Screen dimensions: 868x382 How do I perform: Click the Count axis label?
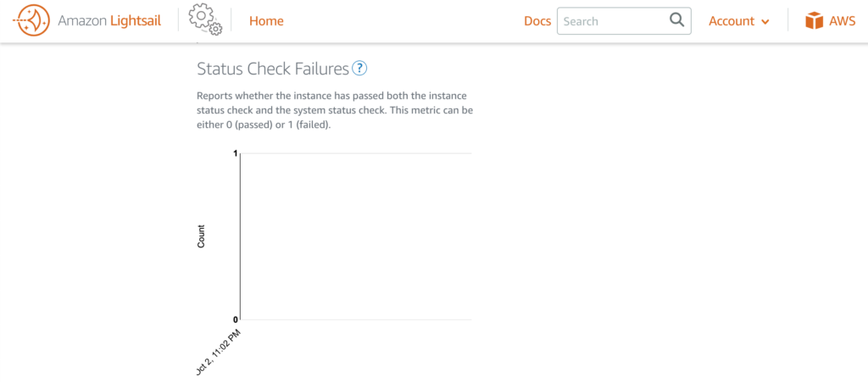201,236
